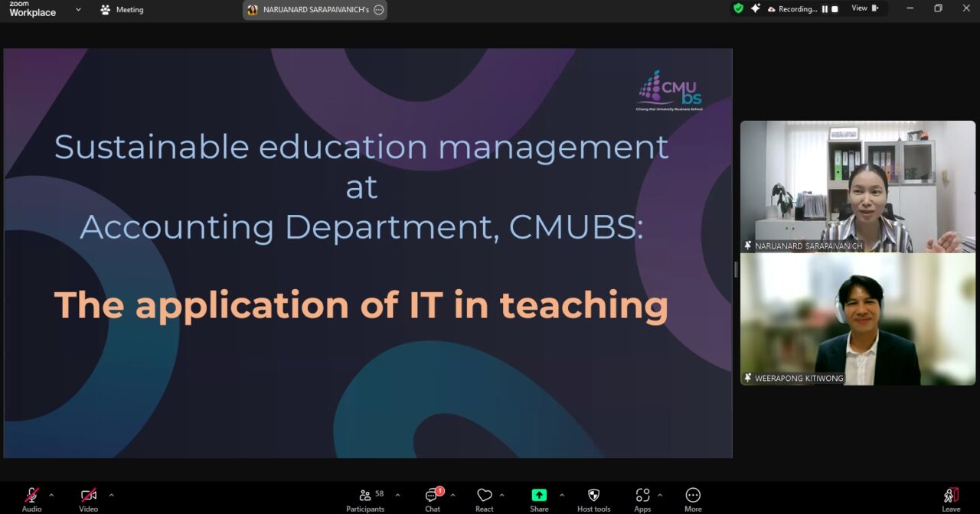This screenshot has width=980, height=514.
Task: Open the Participants panel
Action: click(x=366, y=496)
